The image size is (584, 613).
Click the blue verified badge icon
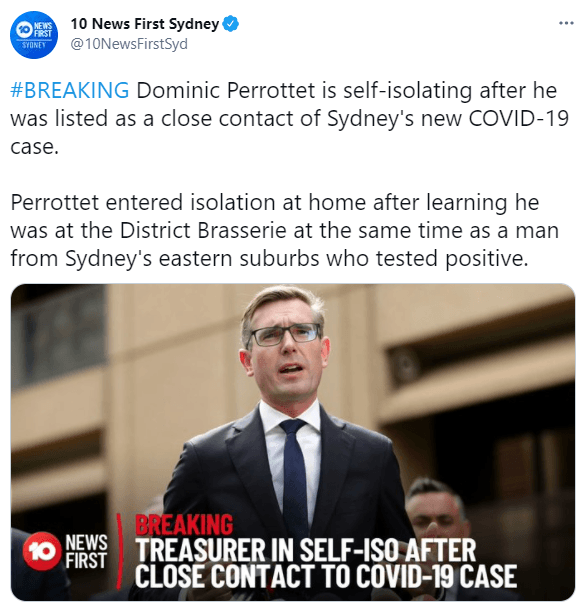tap(231, 24)
